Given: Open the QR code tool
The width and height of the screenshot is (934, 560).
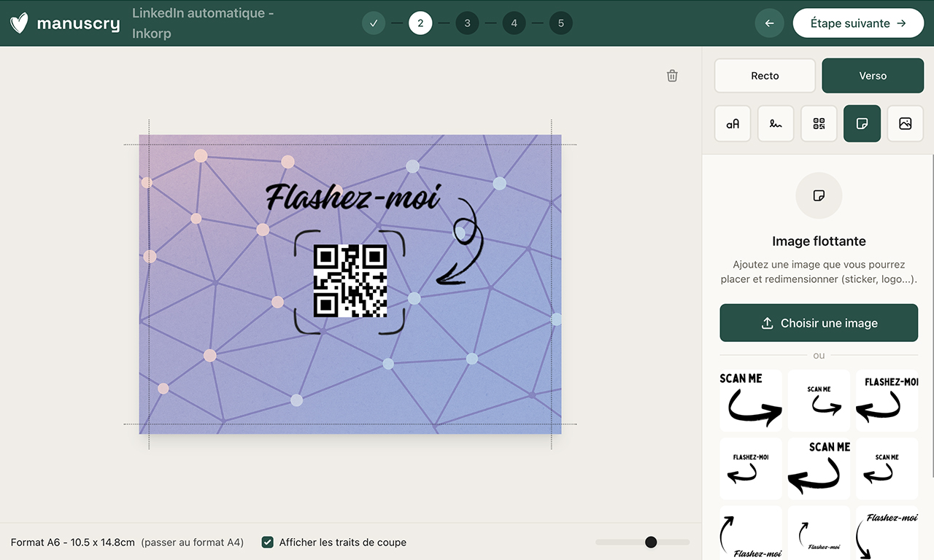Looking at the screenshot, I should tap(819, 124).
